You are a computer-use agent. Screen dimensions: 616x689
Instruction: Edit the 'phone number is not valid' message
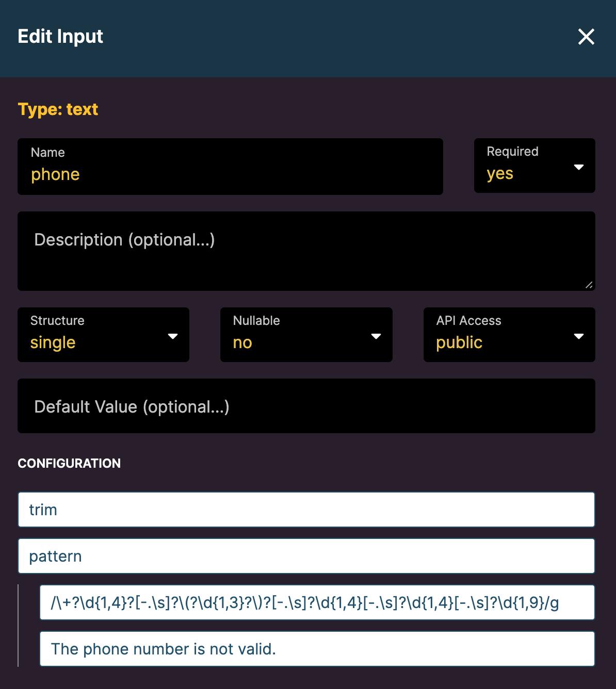[x=317, y=649]
